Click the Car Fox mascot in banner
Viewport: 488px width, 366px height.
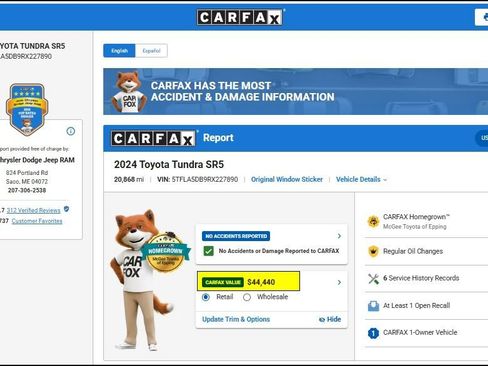tap(129, 92)
